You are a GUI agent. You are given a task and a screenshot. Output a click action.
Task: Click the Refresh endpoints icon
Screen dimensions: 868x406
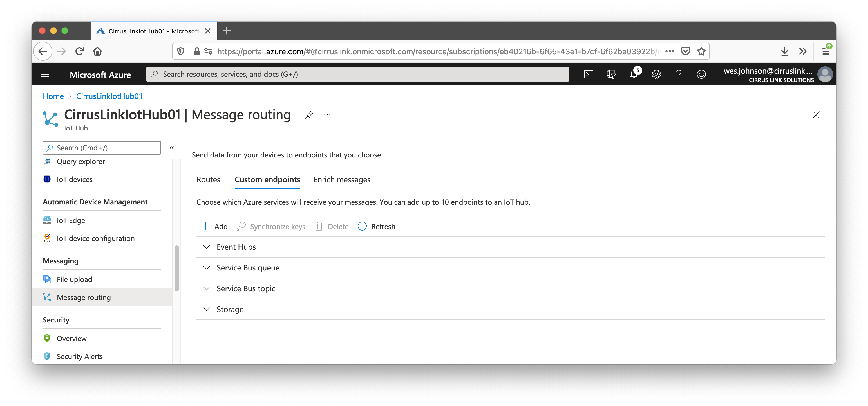point(362,226)
